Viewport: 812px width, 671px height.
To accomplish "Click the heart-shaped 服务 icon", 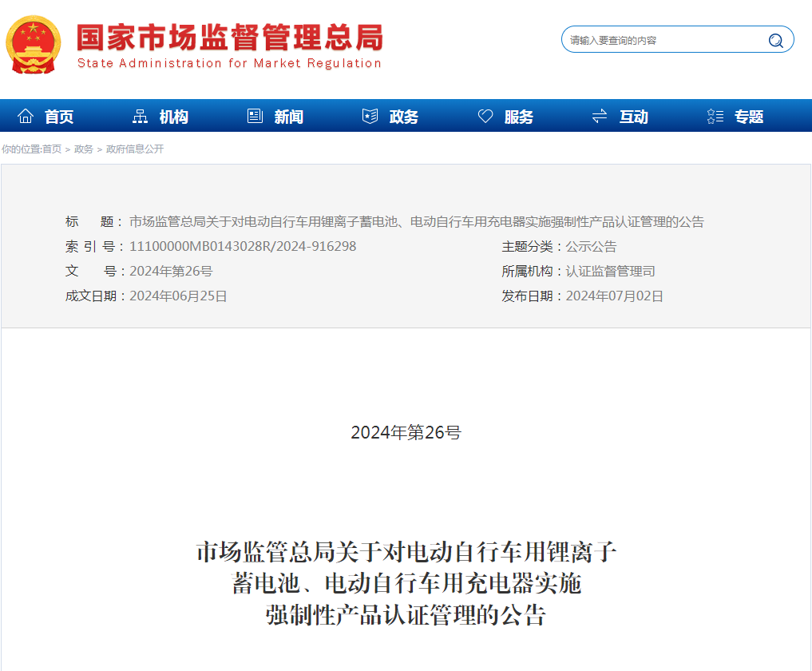I will [x=485, y=115].
